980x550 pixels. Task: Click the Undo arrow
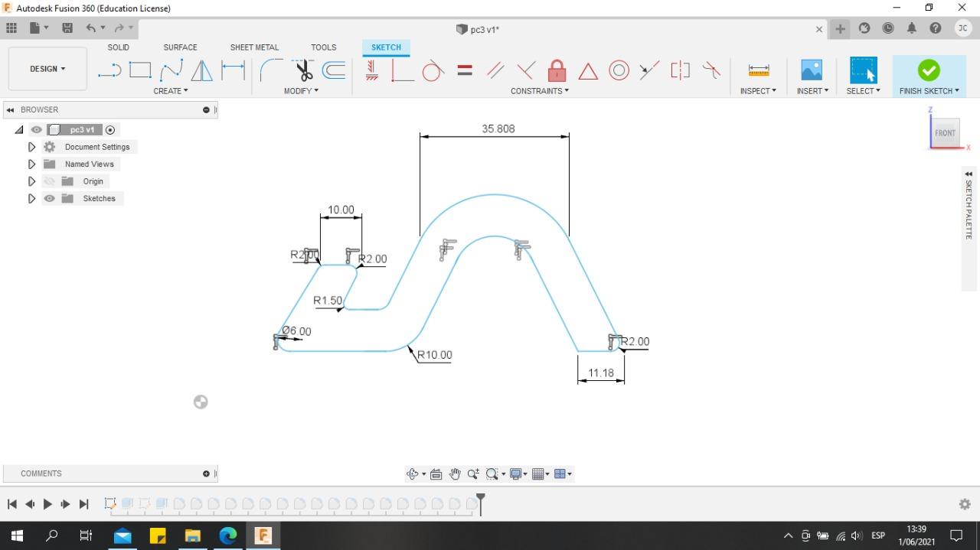(x=92, y=28)
